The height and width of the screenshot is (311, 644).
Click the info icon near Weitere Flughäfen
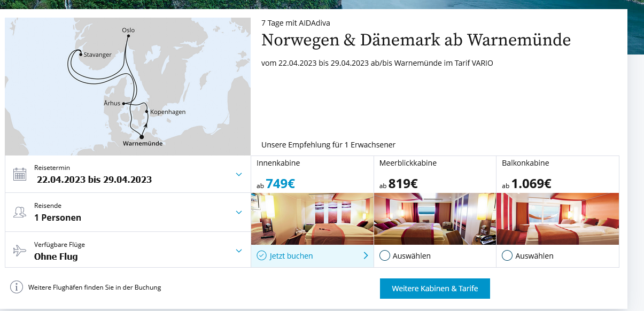click(18, 287)
